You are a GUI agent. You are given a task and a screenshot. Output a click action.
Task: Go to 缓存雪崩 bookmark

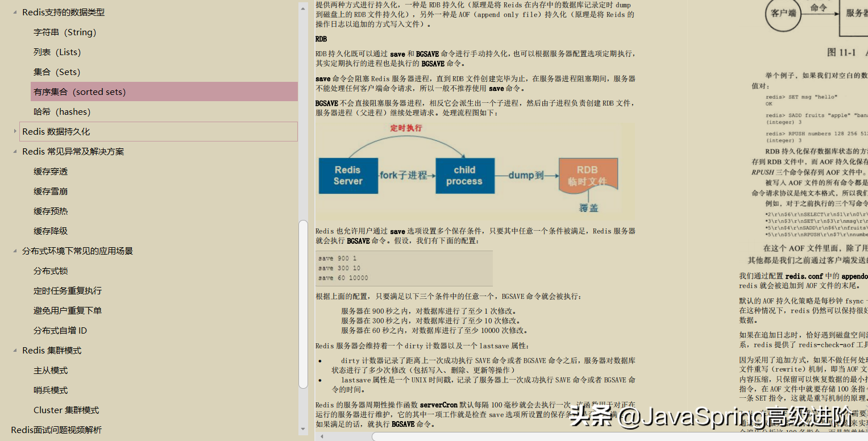51,192
